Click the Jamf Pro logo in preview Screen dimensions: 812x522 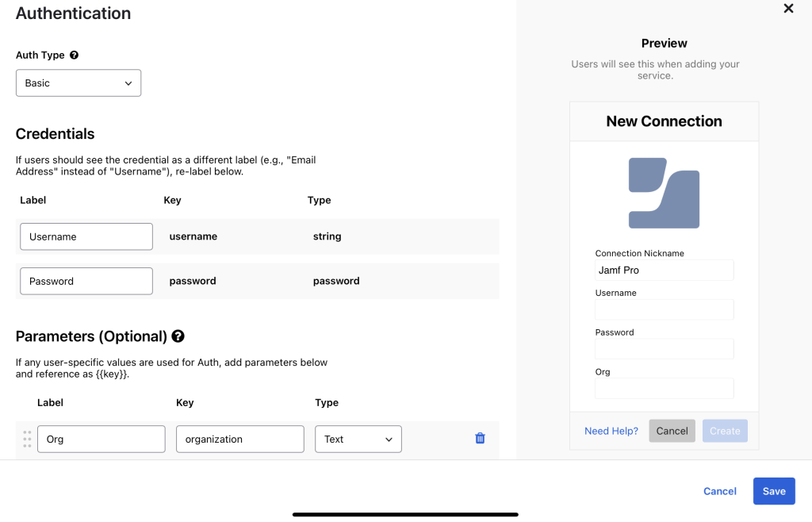click(664, 193)
